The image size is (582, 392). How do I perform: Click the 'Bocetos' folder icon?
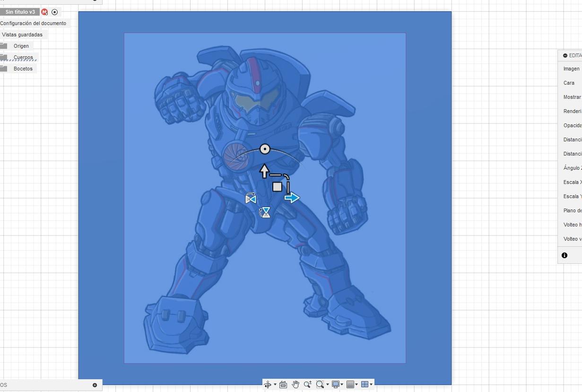pos(3,69)
